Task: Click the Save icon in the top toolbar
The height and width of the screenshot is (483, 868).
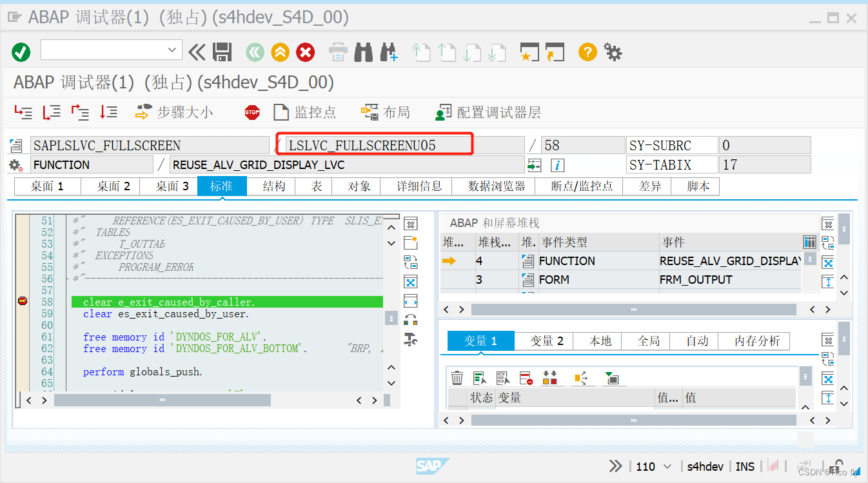Action: [x=222, y=52]
